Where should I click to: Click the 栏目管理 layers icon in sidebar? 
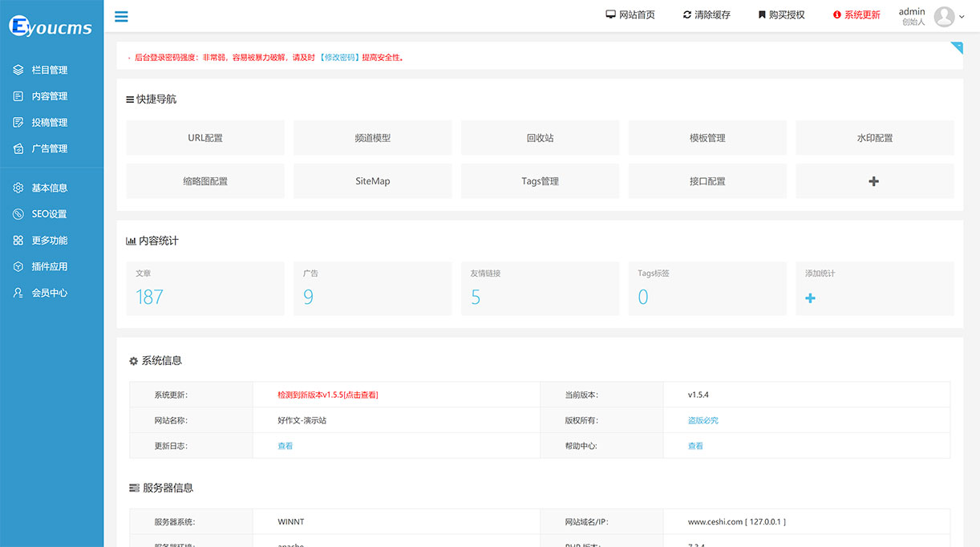point(18,70)
